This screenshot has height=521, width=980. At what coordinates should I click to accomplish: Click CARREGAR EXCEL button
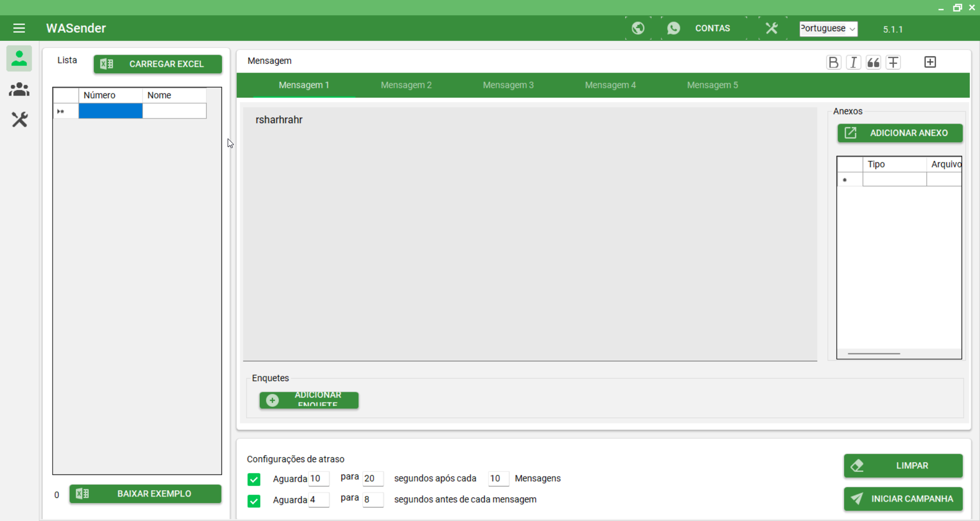158,64
